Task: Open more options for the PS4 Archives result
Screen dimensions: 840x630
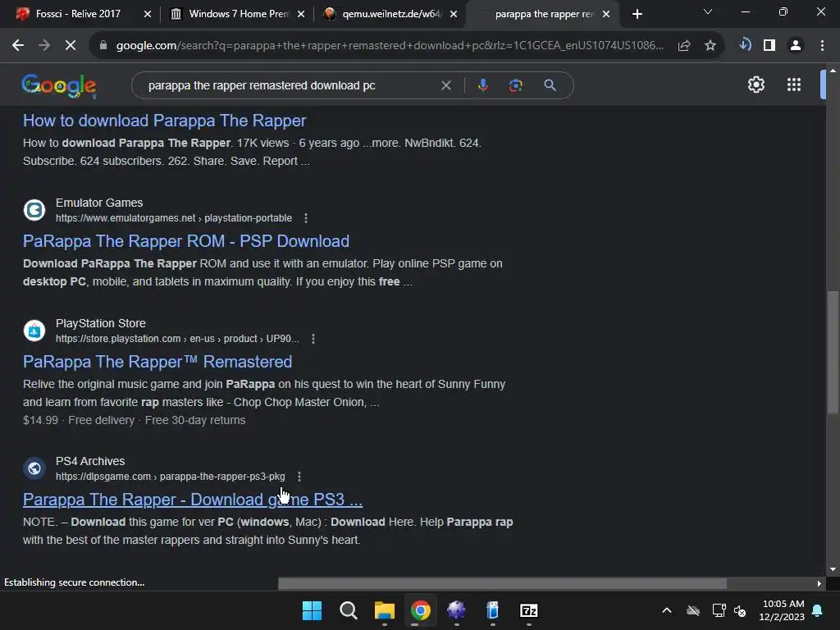Action: coord(299,477)
